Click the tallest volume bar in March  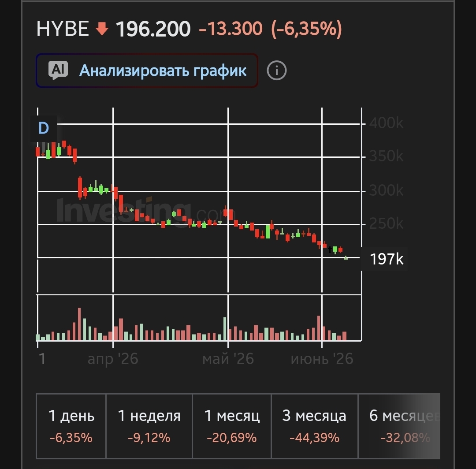point(79,324)
